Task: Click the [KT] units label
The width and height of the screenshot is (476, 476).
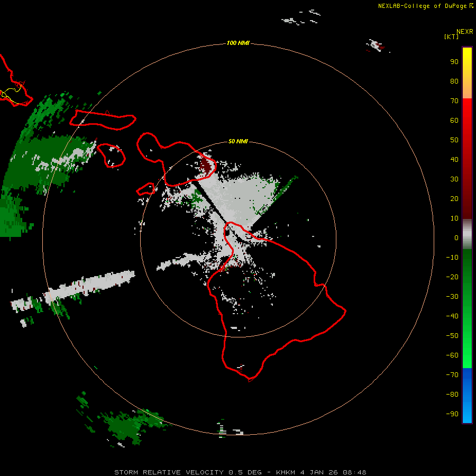Action: click(x=451, y=36)
